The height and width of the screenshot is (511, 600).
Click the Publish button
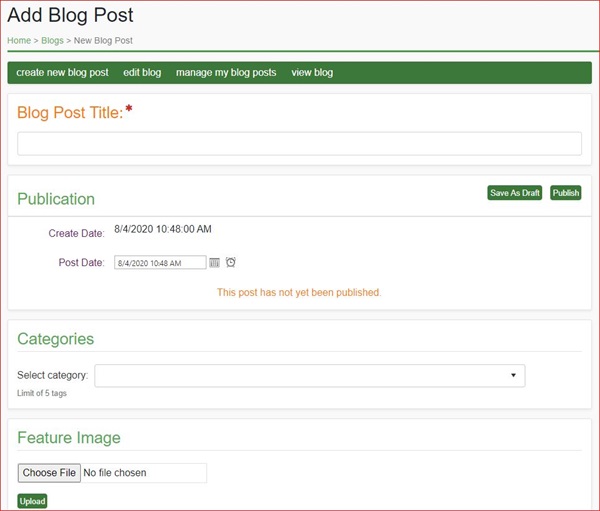pyautogui.click(x=565, y=193)
